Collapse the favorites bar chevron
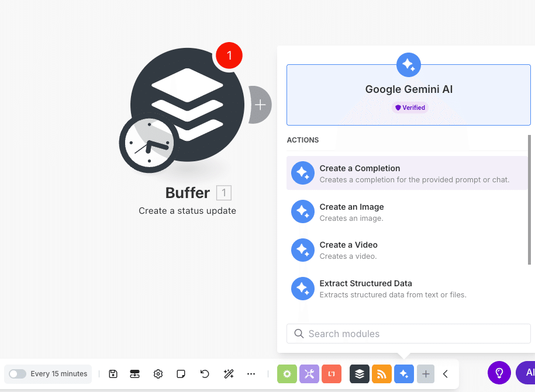The image size is (535, 392). (x=446, y=374)
